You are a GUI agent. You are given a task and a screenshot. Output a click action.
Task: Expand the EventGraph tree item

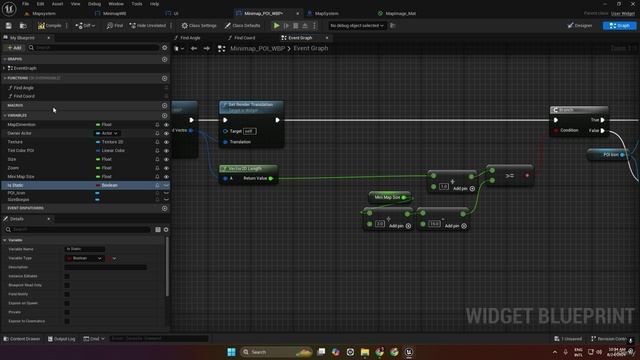point(4,69)
